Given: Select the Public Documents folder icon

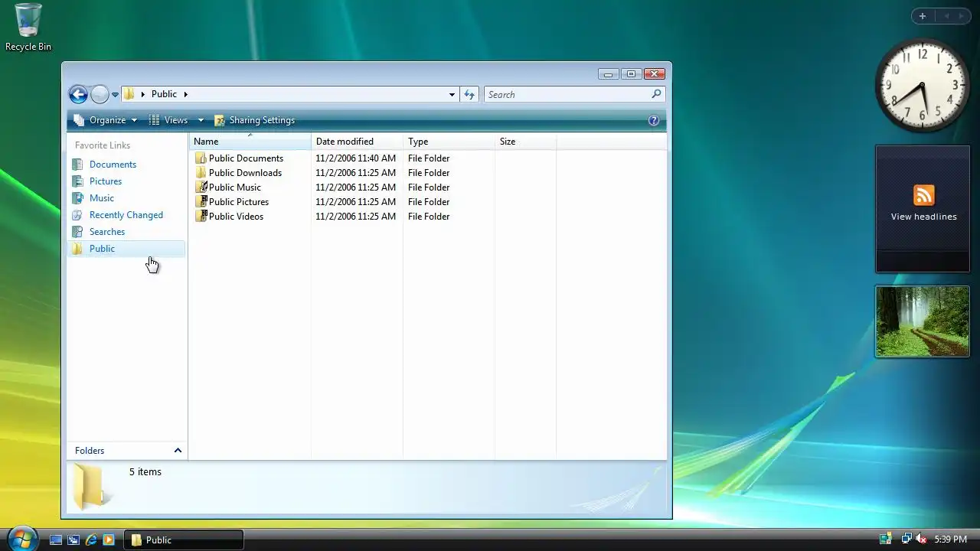Looking at the screenshot, I should (201, 158).
